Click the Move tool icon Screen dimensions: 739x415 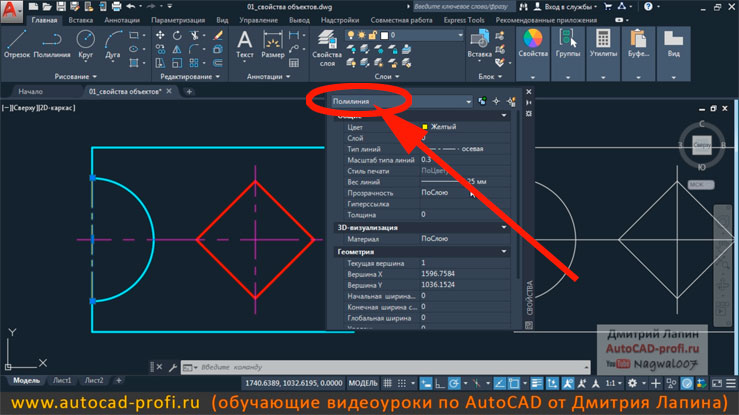coord(160,35)
